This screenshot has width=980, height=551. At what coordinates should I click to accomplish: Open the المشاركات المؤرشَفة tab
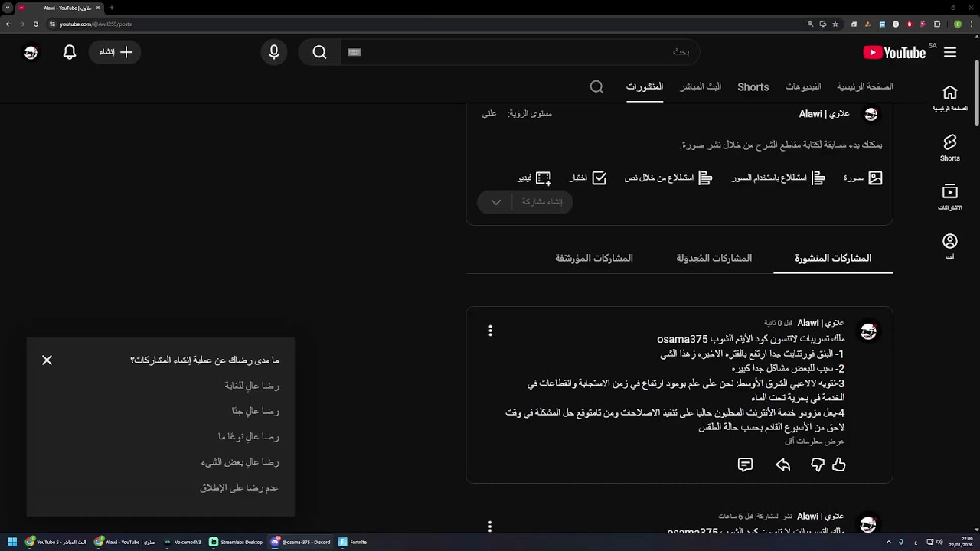click(594, 258)
